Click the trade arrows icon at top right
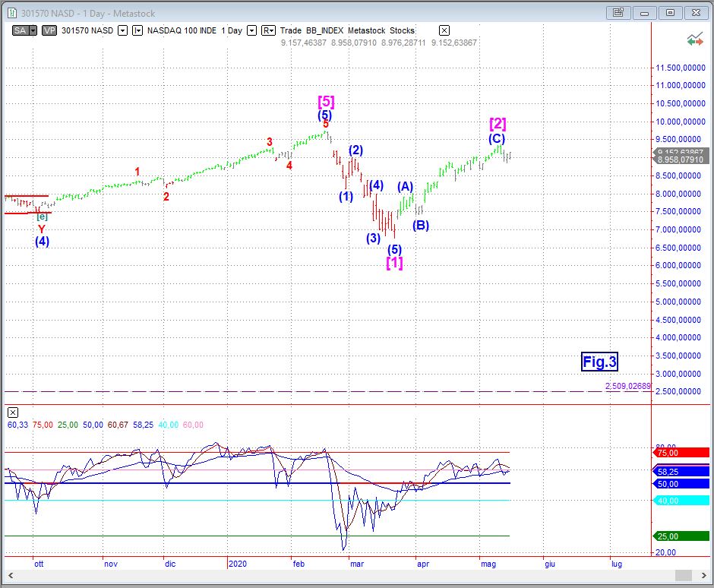 click(x=695, y=40)
